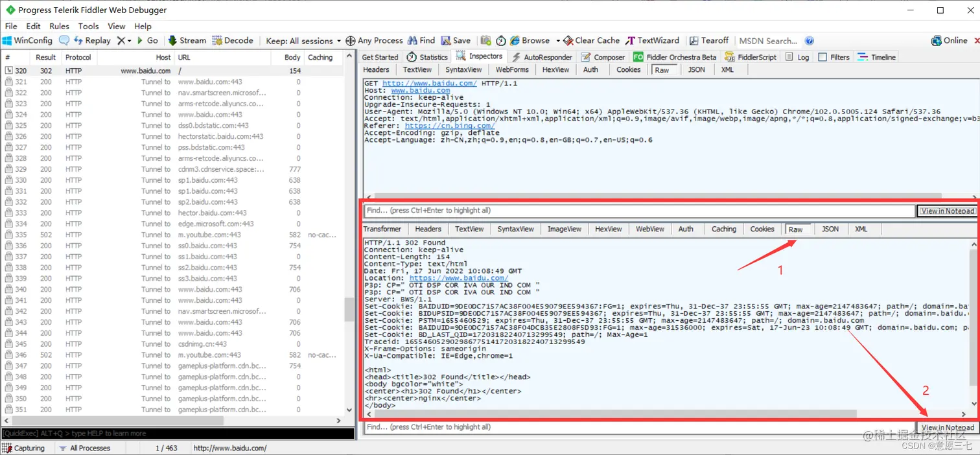The width and height of the screenshot is (980, 455).
Task: Save sessions using the Save icon
Action: pos(456,40)
